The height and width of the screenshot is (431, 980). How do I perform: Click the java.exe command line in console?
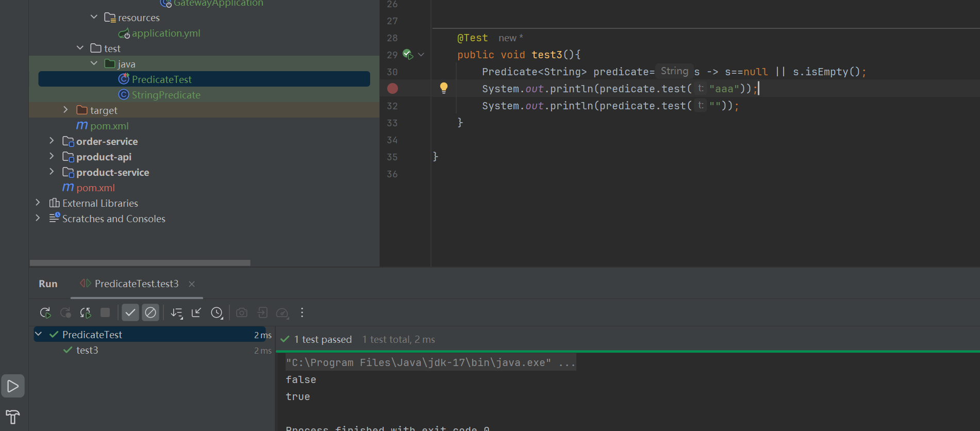[430, 362]
